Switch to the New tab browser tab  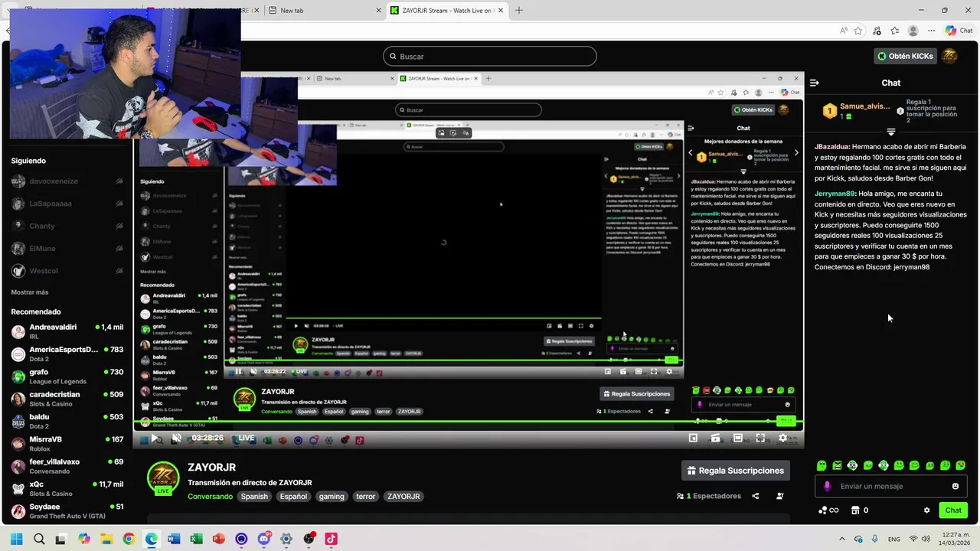[x=325, y=11]
